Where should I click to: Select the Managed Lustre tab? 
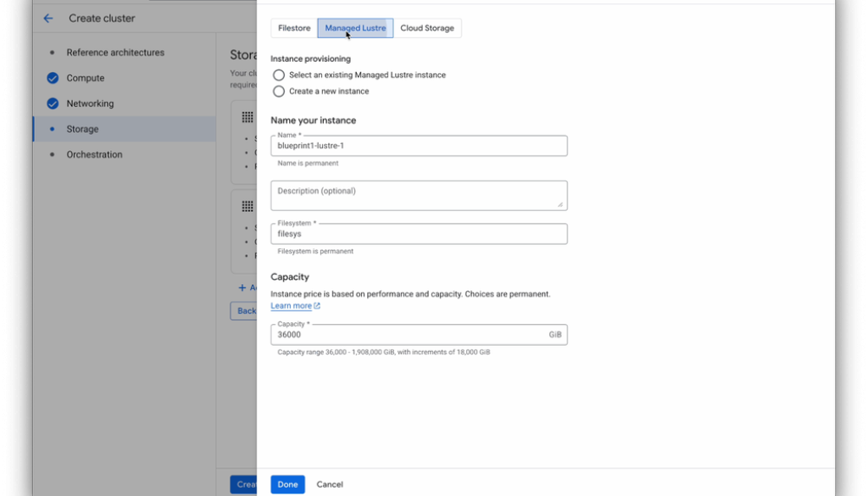pyautogui.click(x=355, y=28)
